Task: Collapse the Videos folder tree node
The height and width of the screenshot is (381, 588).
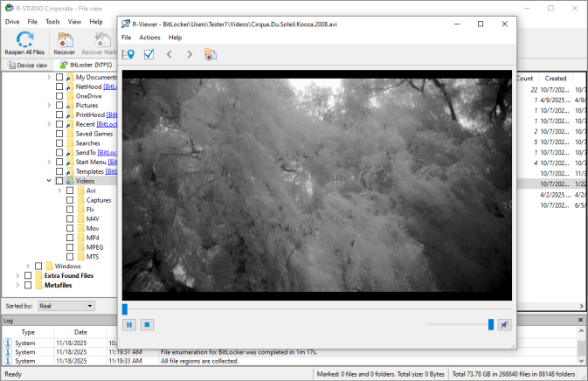Action: [x=49, y=181]
